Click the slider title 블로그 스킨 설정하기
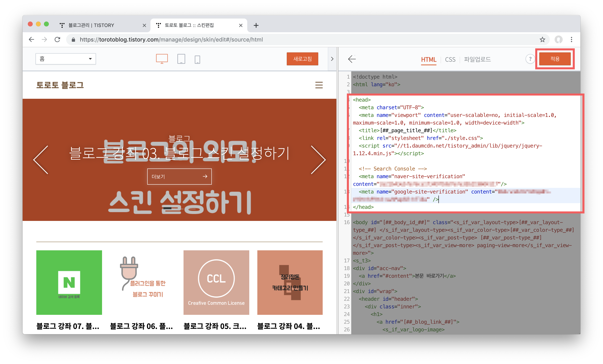Image resolution: width=603 pixels, height=364 pixels. 179,153
